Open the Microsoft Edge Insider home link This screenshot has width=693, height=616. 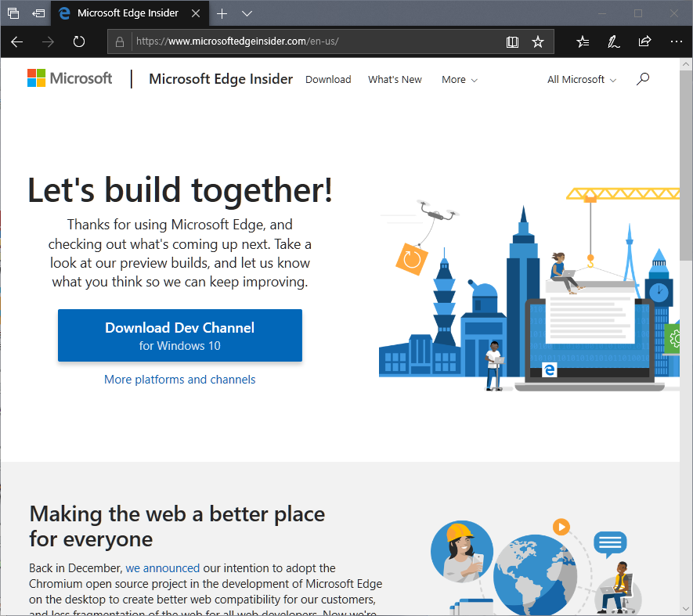point(221,78)
